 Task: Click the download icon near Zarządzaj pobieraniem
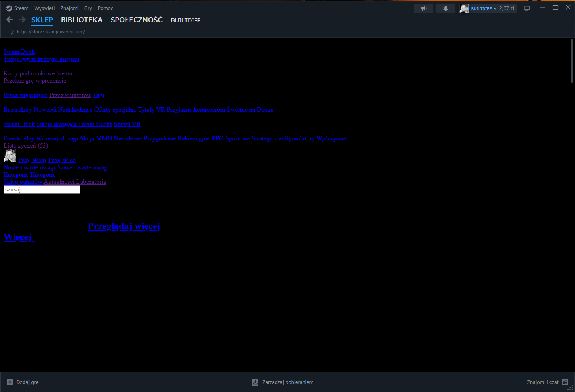pos(255,382)
